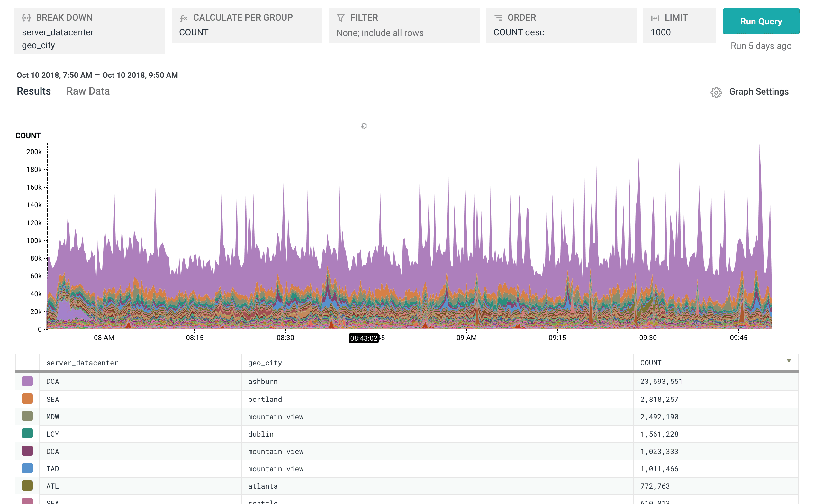Open the Oct 10 2018 time range
This screenshot has height=504, width=814.
point(97,75)
